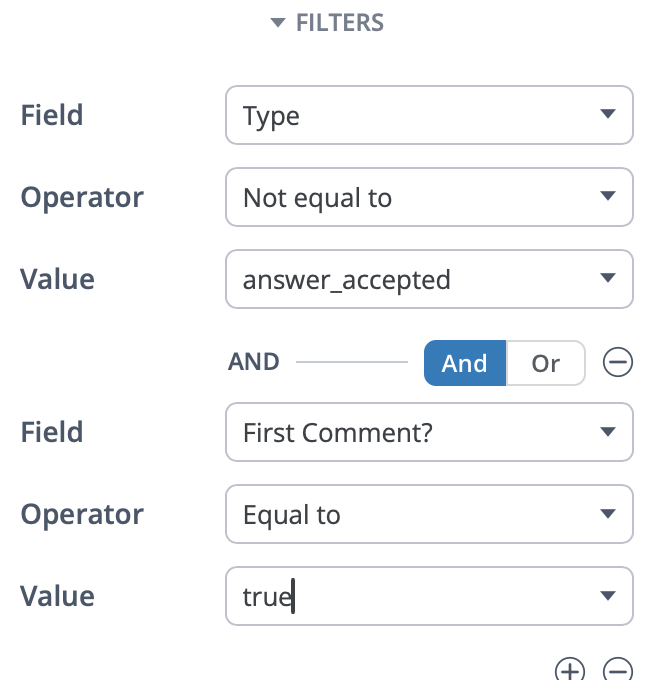The width and height of the screenshot is (666, 680).
Task: Add a new filter with plus icon
Action: [569, 670]
